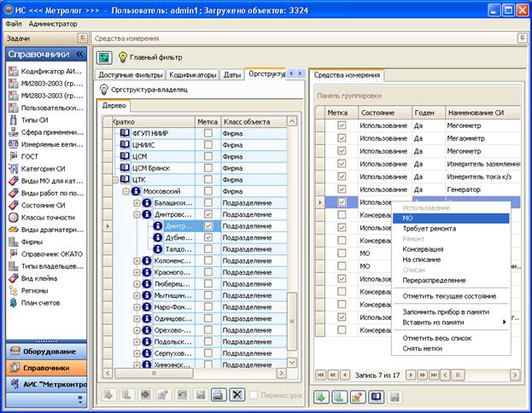Choose МО from the context menu
Screen dimensions: 532x413
tap(408, 218)
